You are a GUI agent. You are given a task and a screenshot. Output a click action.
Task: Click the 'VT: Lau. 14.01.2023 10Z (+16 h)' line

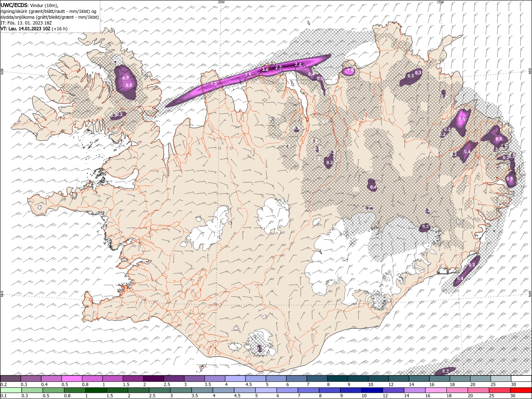click(x=34, y=29)
